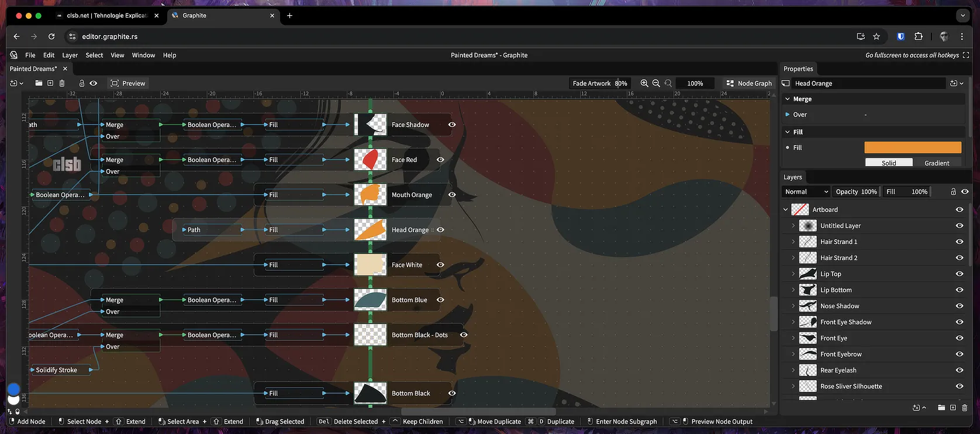Toggle visibility of Hair Strand 1 layer
This screenshot has width=980, height=434.
click(960, 242)
